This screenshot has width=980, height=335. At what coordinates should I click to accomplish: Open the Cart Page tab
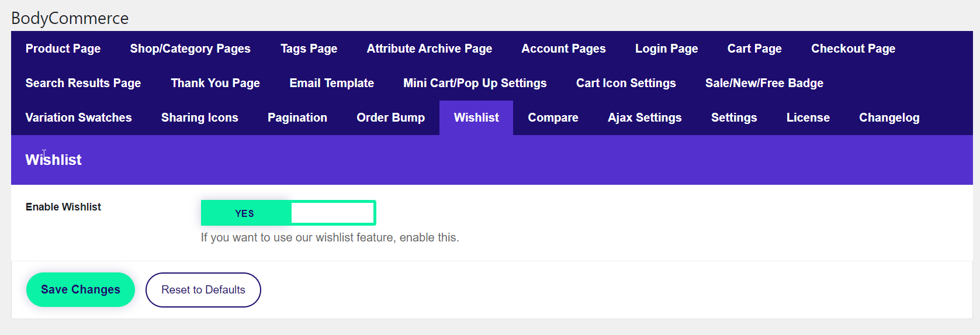point(754,49)
